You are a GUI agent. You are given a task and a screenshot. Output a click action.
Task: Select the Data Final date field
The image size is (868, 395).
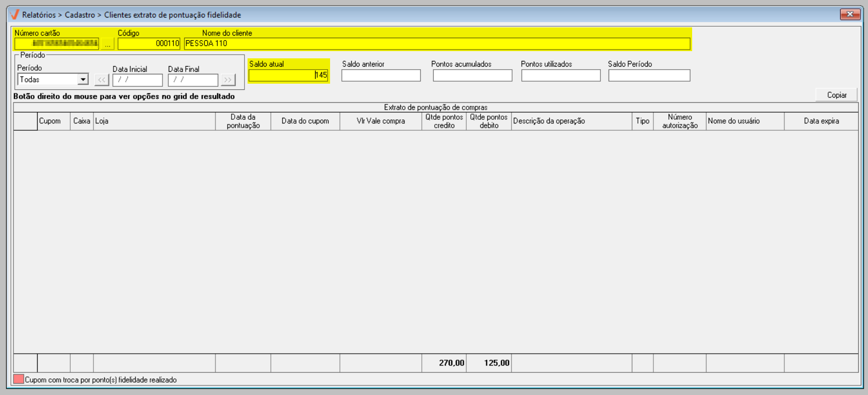tap(193, 80)
